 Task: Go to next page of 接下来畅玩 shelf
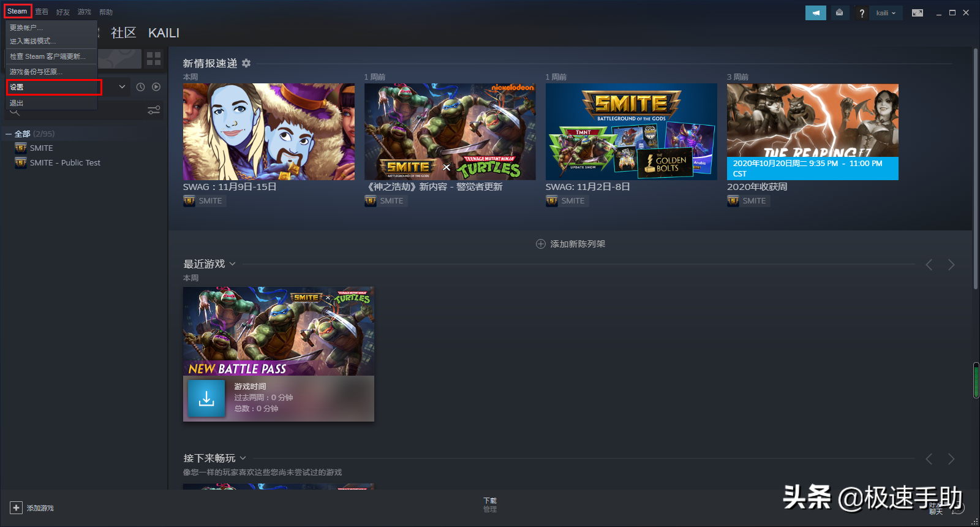951,459
